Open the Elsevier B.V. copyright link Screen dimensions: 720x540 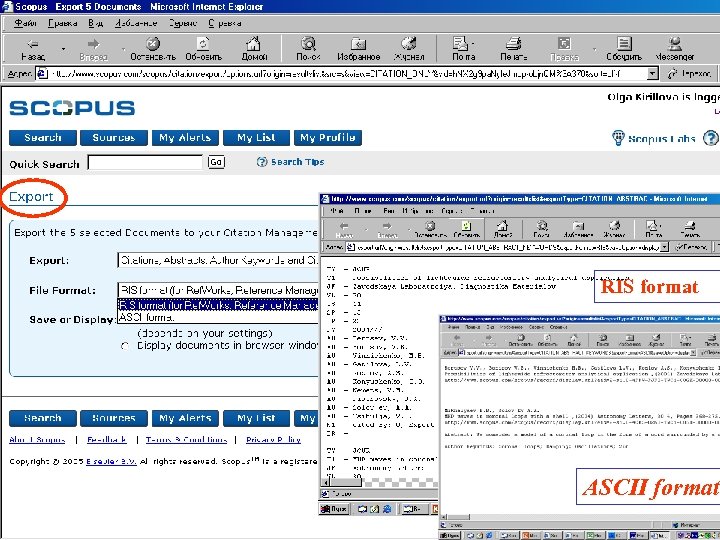tap(111, 461)
